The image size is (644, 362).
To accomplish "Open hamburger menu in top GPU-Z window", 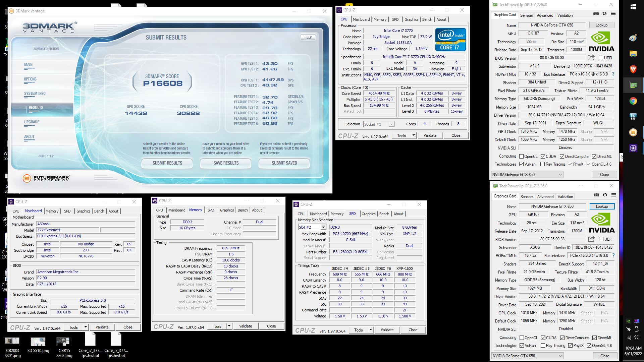I will click(613, 14).
